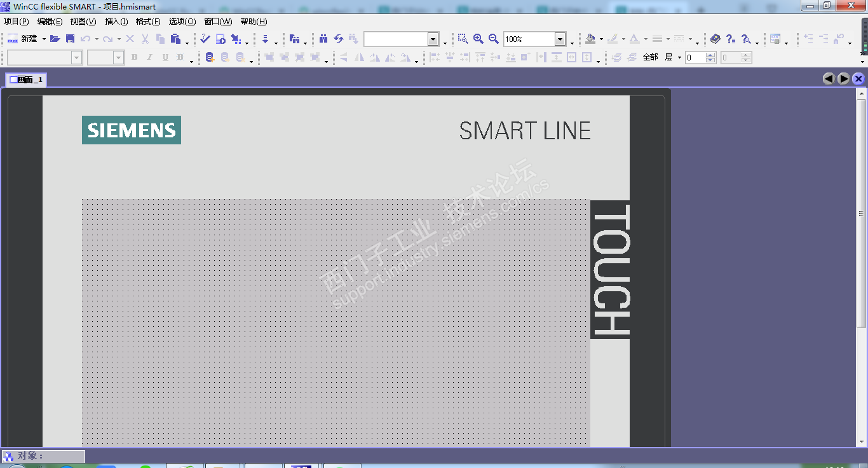Open the help book icon
Image resolution: width=868 pixels, height=468 pixels.
click(715, 39)
